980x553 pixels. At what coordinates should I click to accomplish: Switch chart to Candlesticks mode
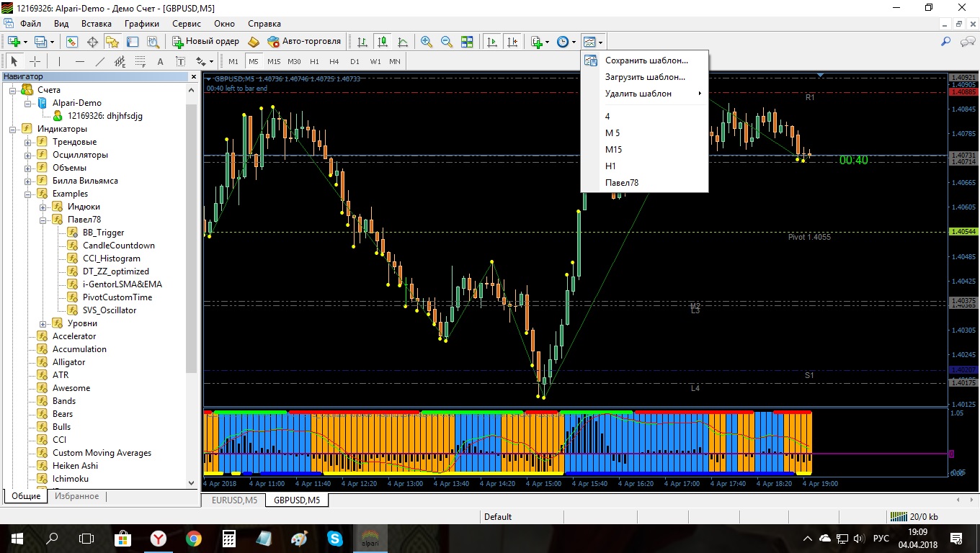pyautogui.click(x=382, y=42)
